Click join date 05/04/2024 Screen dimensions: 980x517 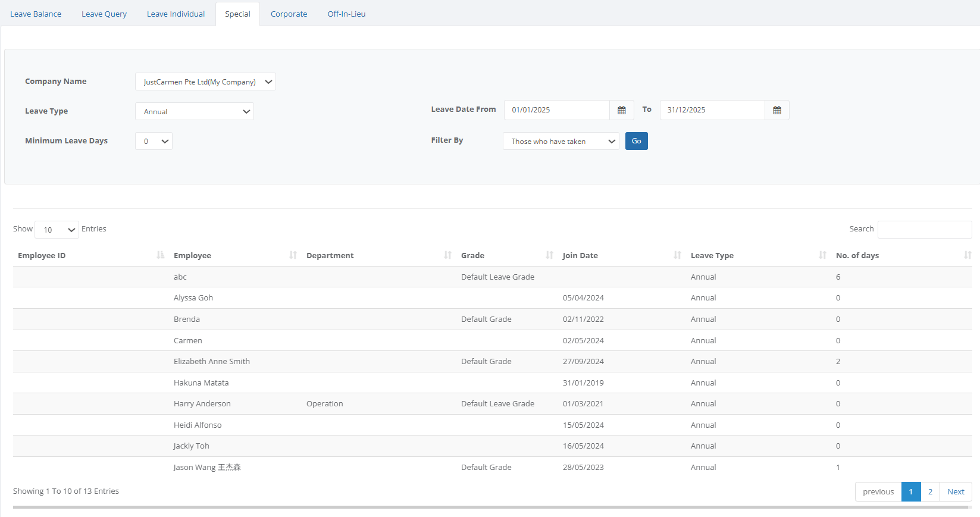click(583, 297)
